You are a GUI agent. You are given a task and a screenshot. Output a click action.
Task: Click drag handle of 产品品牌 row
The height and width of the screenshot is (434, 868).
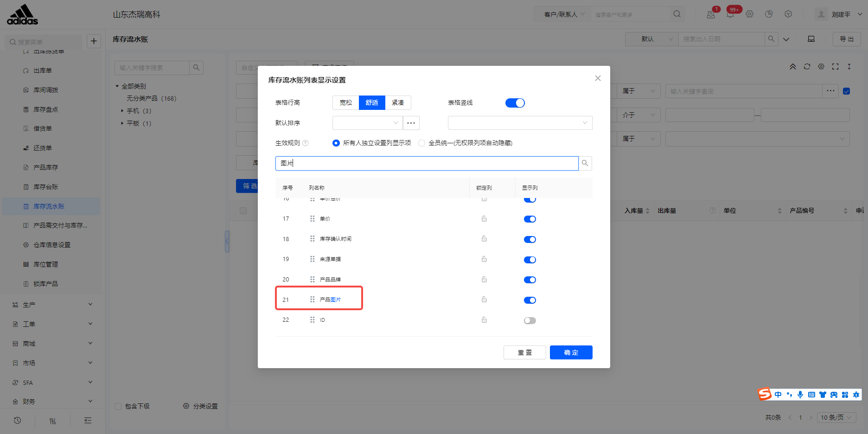click(313, 280)
